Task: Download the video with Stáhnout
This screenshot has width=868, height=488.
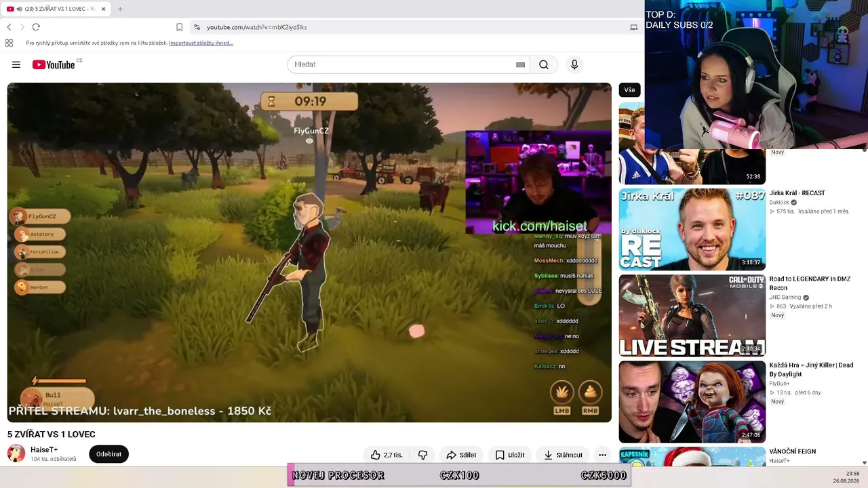Action: coord(563,455)
